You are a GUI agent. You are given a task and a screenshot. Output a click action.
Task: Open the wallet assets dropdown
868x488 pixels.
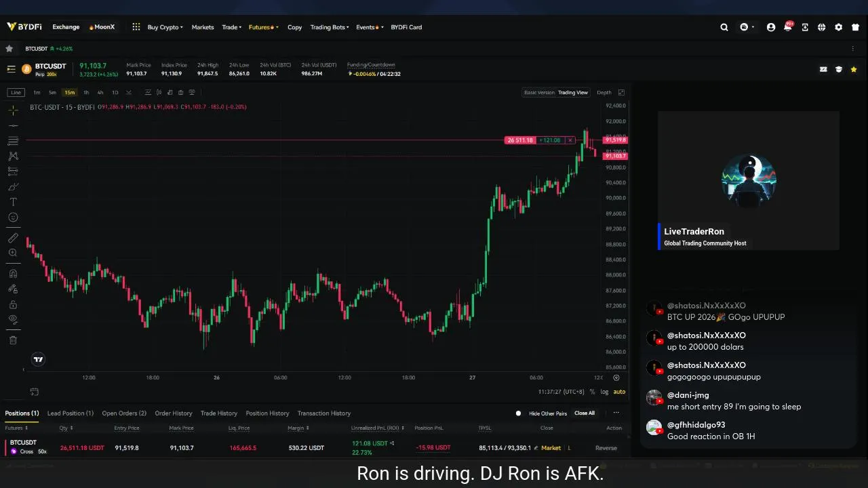(x=747, y=27)
